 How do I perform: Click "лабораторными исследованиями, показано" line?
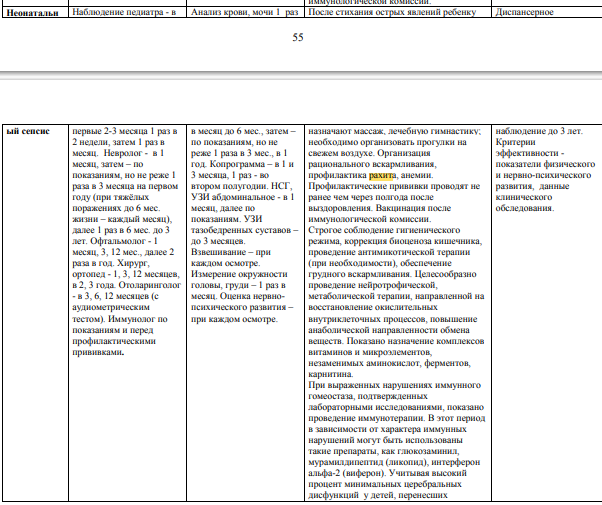point(396,407)
